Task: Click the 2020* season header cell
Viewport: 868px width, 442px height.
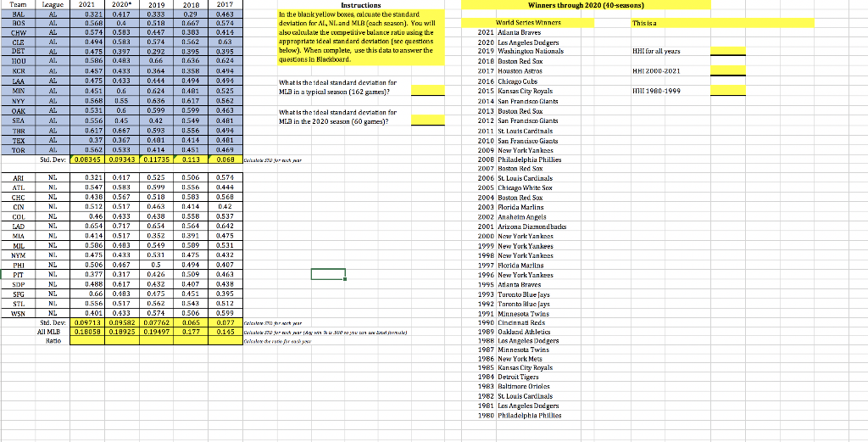Action: click(123, 4)
